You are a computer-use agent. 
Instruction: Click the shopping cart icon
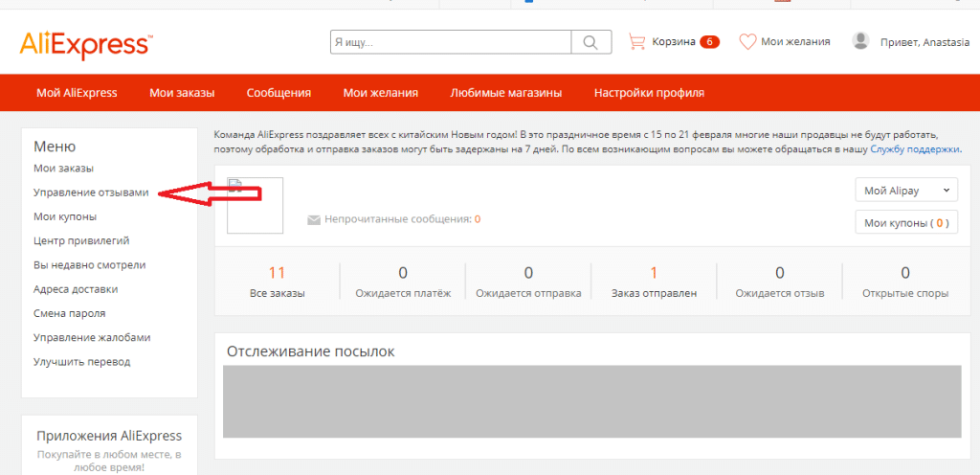[x=636, y=42]
